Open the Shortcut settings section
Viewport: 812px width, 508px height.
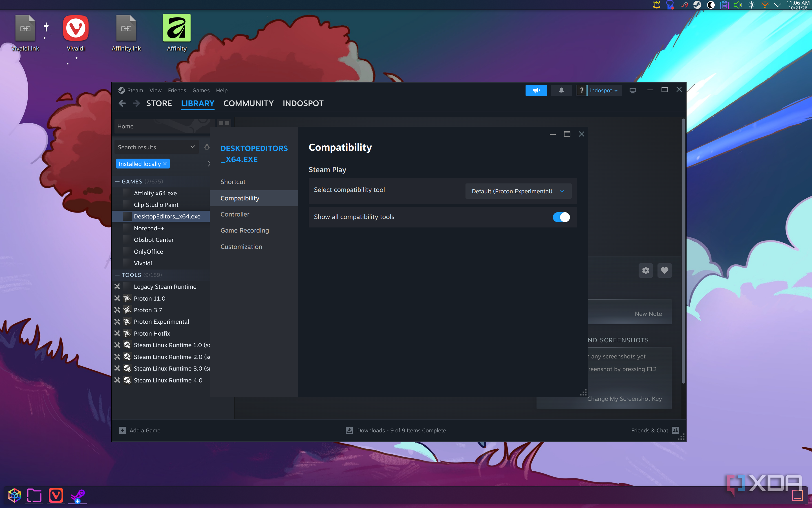click(x=254, y=182)
